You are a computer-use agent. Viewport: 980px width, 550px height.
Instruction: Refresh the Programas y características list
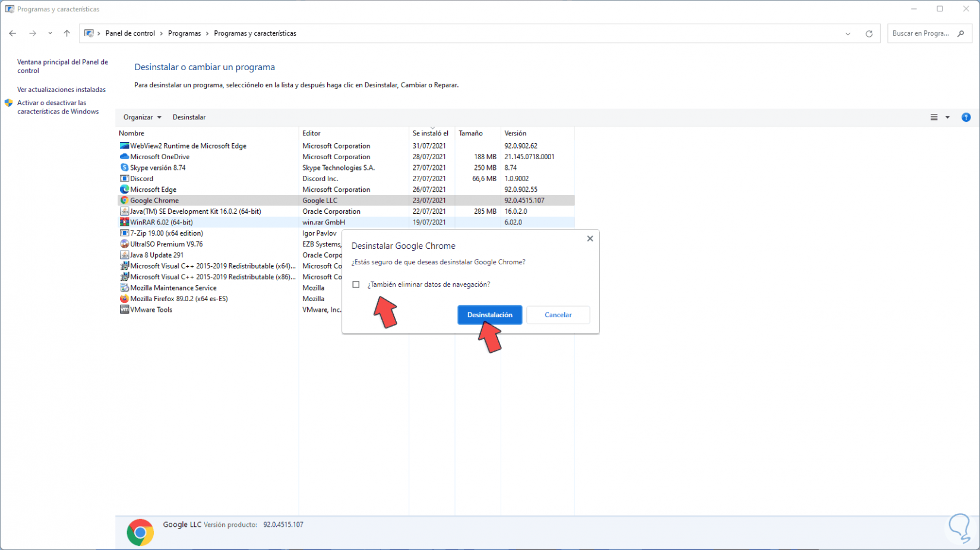869,34
